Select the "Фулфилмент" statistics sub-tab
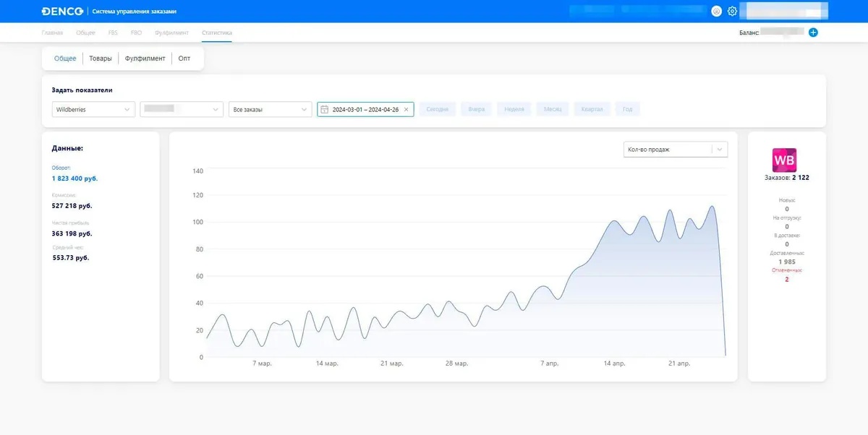Screen dimensions: 868x435 click(x=145, y=59)
